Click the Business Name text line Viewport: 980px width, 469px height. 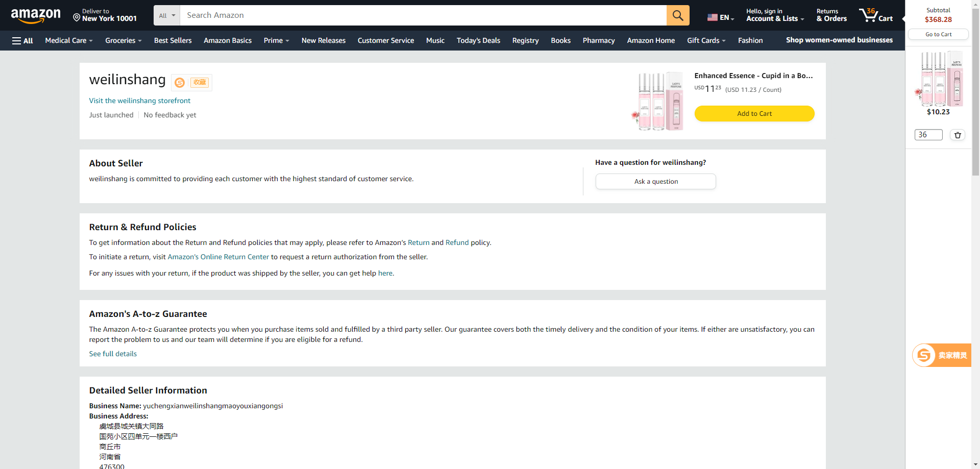click(x=186, y=406)
